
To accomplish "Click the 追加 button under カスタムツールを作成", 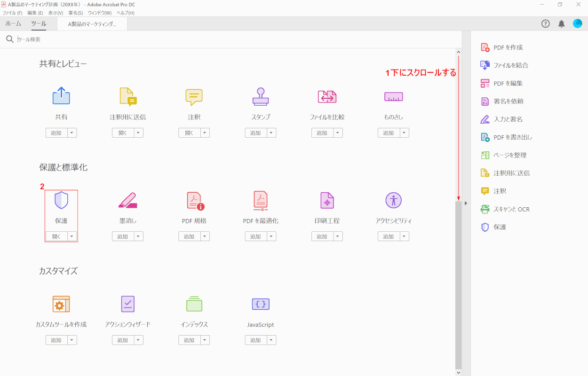I will 56,340.
